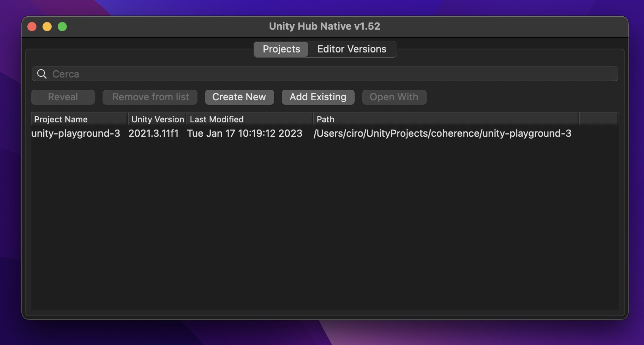
Task: Click the Open With button
Action: [394, 97]
